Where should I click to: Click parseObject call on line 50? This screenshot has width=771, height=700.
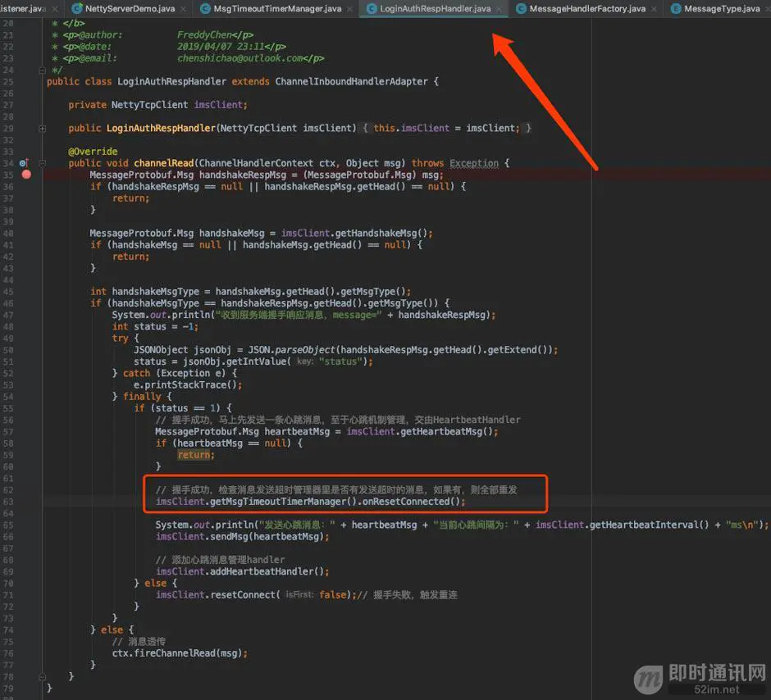point(305,350)
